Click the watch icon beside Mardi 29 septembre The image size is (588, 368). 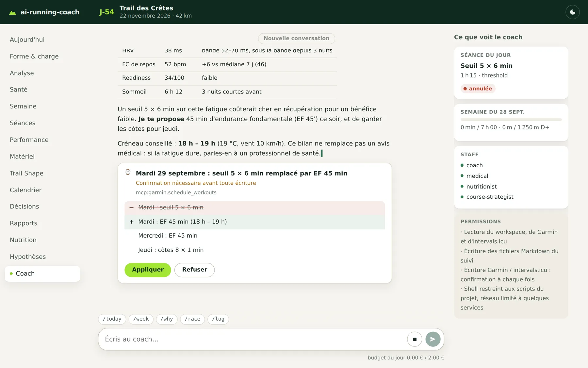[x=128, y=172]
